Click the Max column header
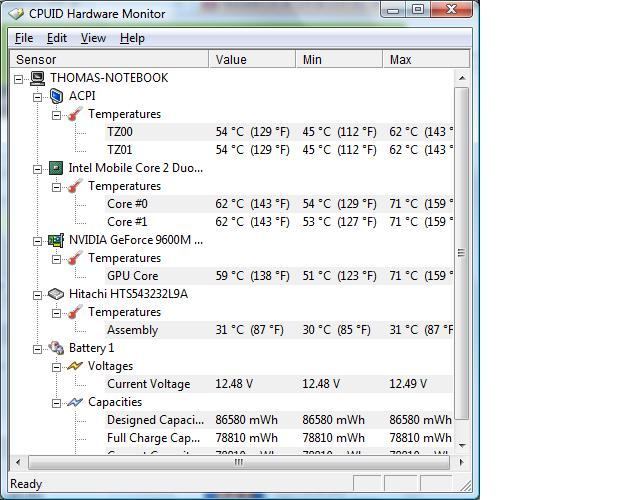The image size is (640, 500). tap(426, 60)
